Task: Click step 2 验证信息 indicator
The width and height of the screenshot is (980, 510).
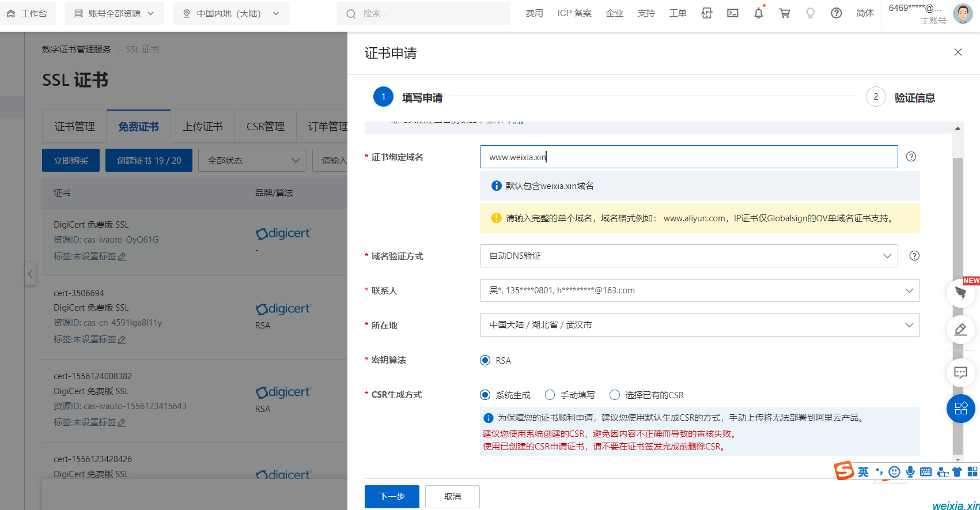Action: (x=900, y=97)
